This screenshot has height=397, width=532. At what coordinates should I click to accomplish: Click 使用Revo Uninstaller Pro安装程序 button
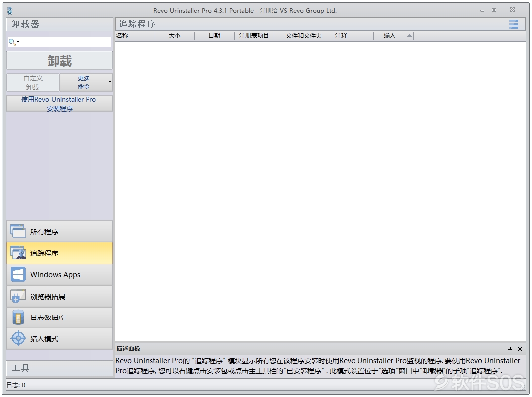60,104
